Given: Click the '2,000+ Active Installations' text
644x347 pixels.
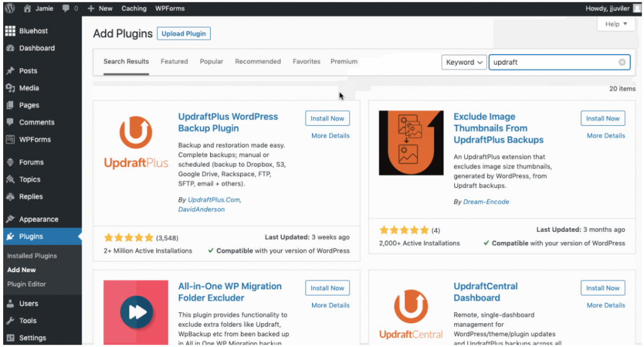Looking at the screenshot, I should [x=419, y=243].
